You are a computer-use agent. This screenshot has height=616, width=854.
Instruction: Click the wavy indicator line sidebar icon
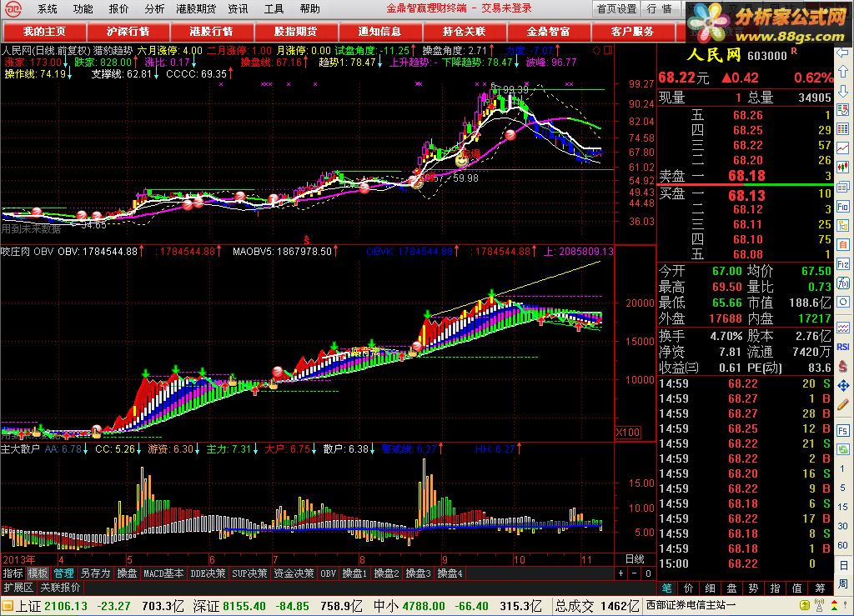pyautogui.click(x=842, y=328)
